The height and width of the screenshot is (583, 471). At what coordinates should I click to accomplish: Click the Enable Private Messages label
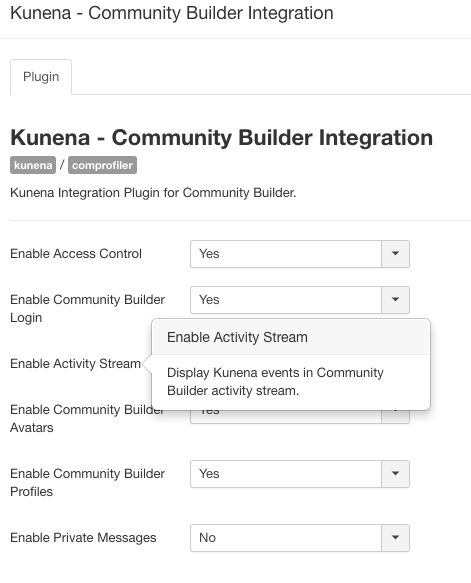click(x=83, y=538)
